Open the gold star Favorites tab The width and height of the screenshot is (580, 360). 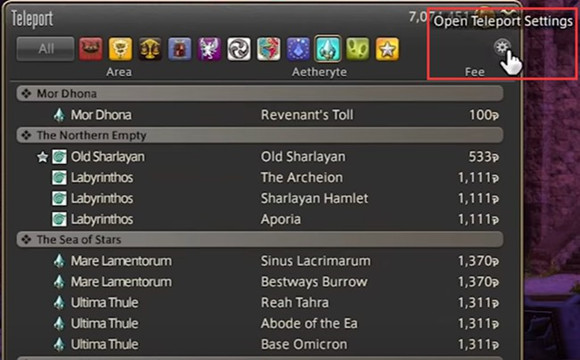387,49
